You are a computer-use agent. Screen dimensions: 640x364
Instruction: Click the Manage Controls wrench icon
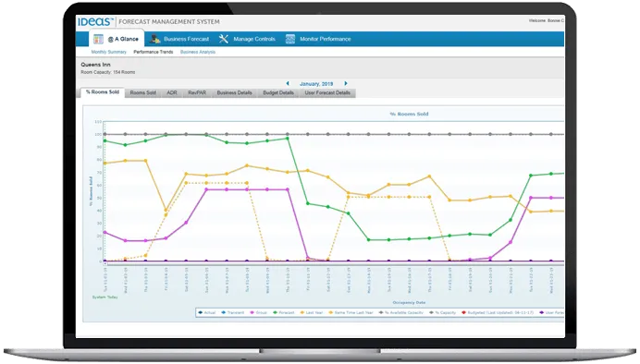pyautogui.click(x=223, y=39)
